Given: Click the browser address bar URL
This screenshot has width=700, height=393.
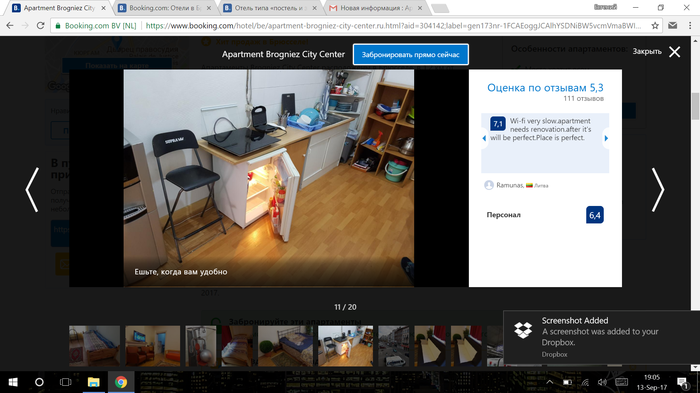Looking at the screenshot, I should coord(393,25).
